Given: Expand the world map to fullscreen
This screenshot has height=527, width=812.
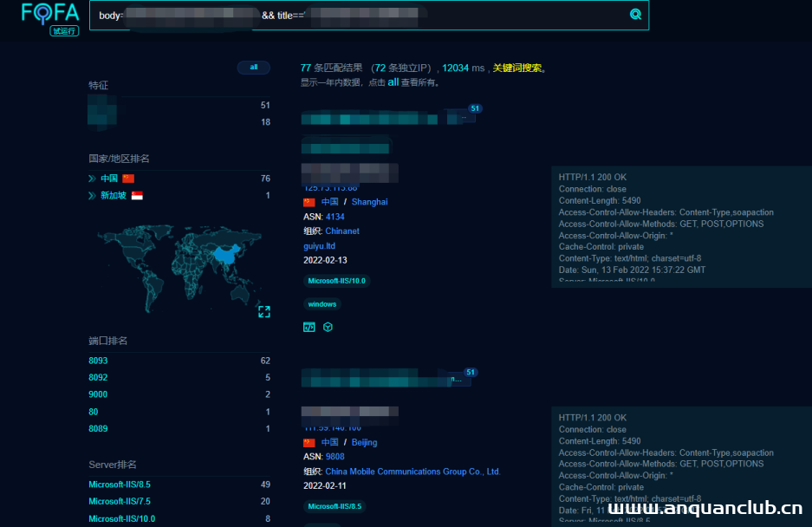Looking at the screenshot, I should [264, 312].
